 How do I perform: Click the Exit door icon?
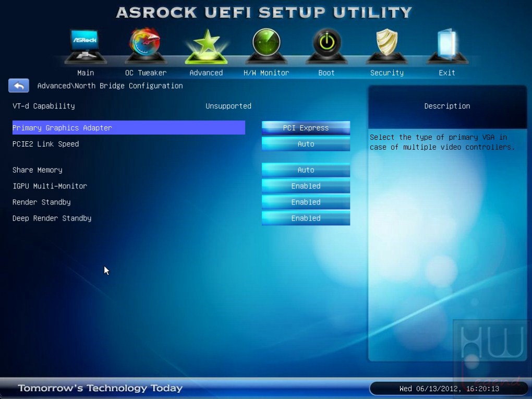(447, 46)
